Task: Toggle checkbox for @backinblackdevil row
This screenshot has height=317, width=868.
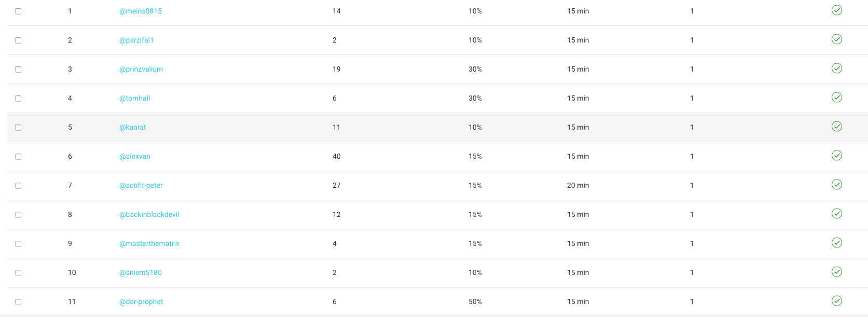Action: pos(18,215)
